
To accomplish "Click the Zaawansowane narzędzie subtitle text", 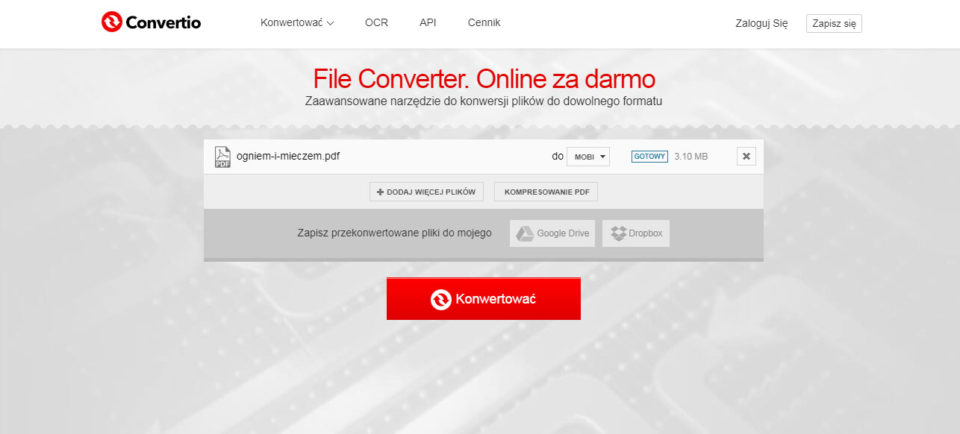I will pos(484,101).
